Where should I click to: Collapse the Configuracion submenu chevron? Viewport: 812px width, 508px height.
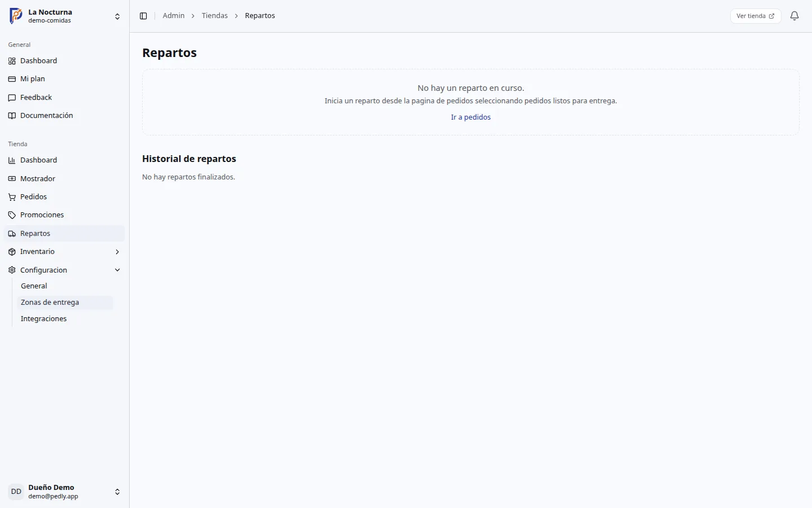point(117,270)
